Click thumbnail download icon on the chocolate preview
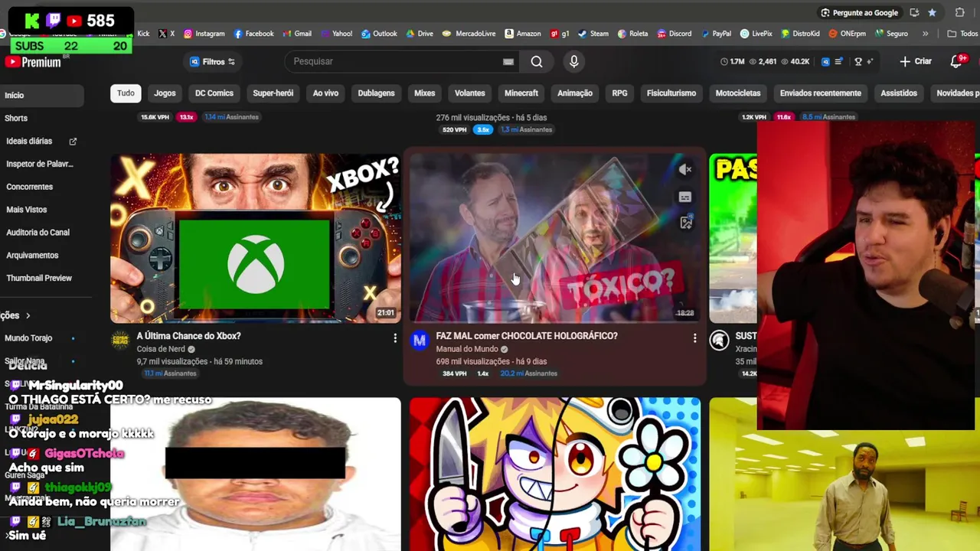The image size is (980, 551). click(686, 223)
